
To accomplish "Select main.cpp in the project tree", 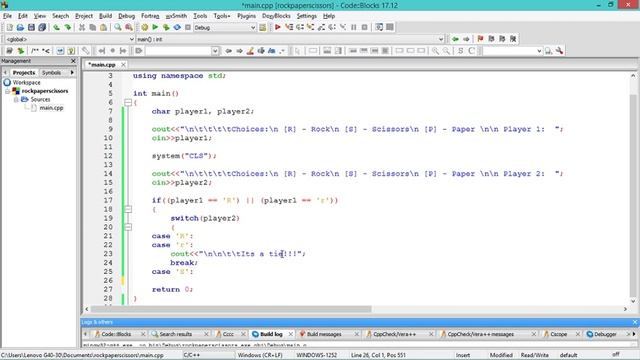I will 51,108.
